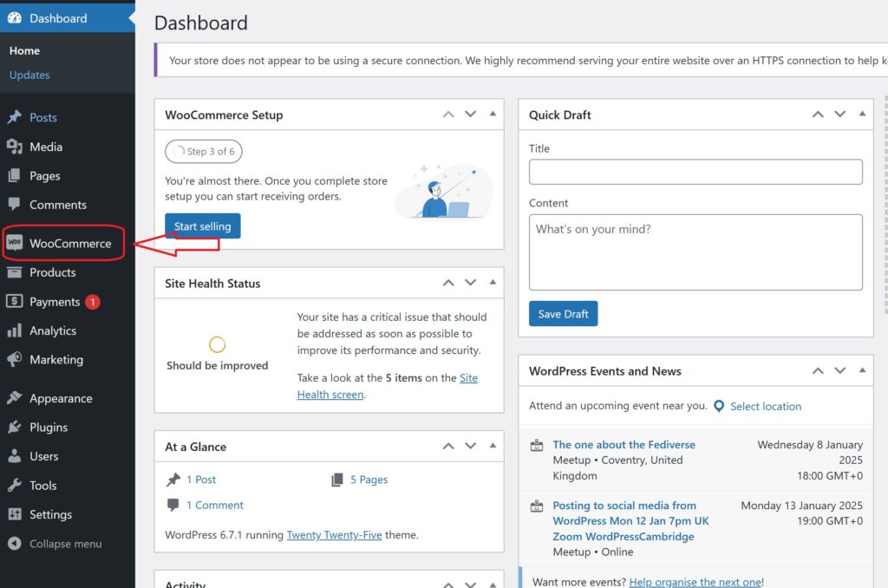Open the Home submenu item
Image resolution: width=888 pixels, height=588 pixels.
pyautogui.click(x=24, y=51)
